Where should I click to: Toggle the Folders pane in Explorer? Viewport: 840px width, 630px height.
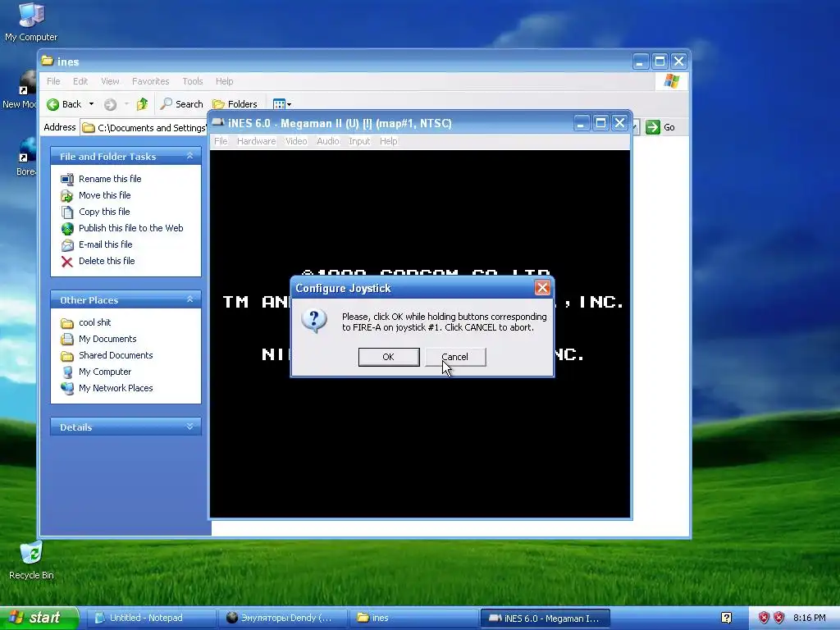235,104
